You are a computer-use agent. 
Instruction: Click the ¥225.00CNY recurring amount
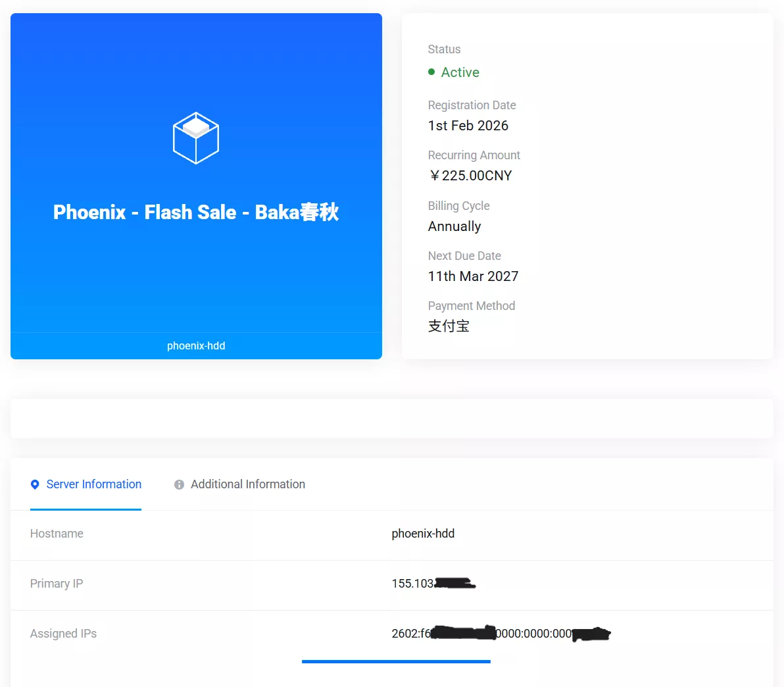[470, 176]
